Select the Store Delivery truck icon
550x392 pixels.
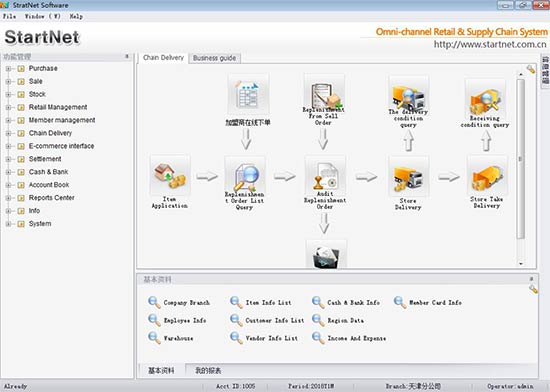tap(409, 176)
